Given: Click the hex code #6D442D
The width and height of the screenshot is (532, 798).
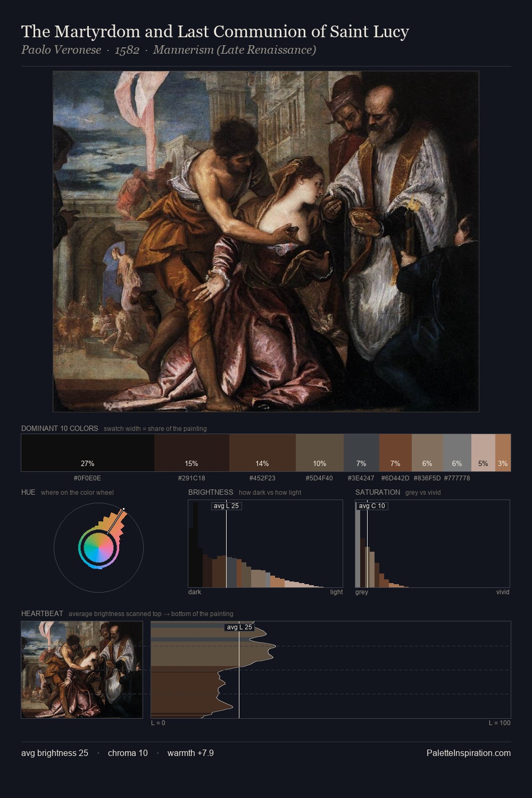Looking at the screenshot, I should (395, 478).
